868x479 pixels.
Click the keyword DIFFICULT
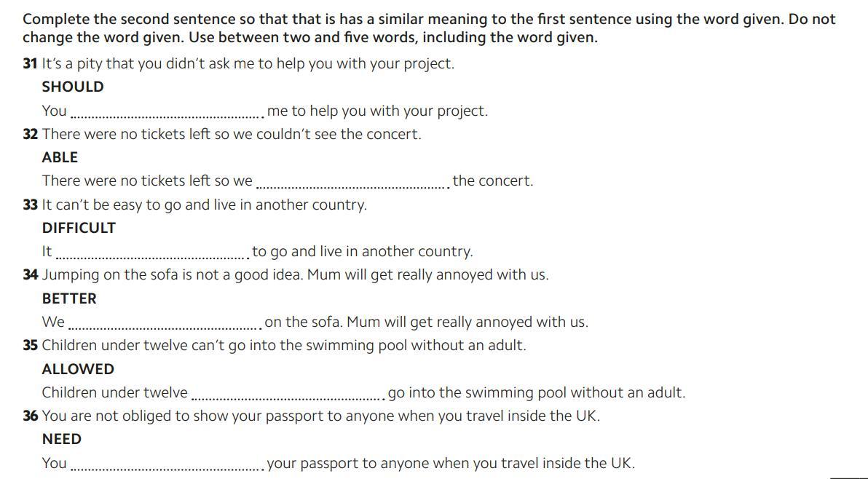click(x=79, y=228)
